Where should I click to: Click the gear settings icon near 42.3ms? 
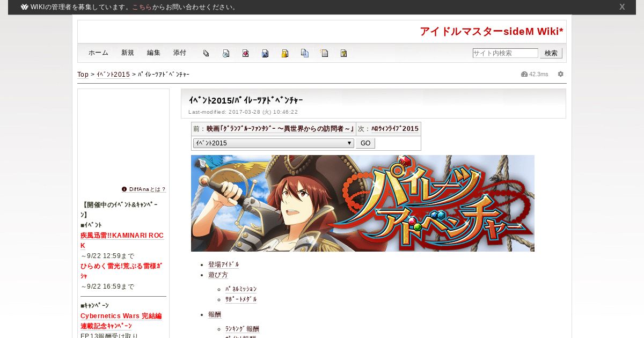coord(560,74)
